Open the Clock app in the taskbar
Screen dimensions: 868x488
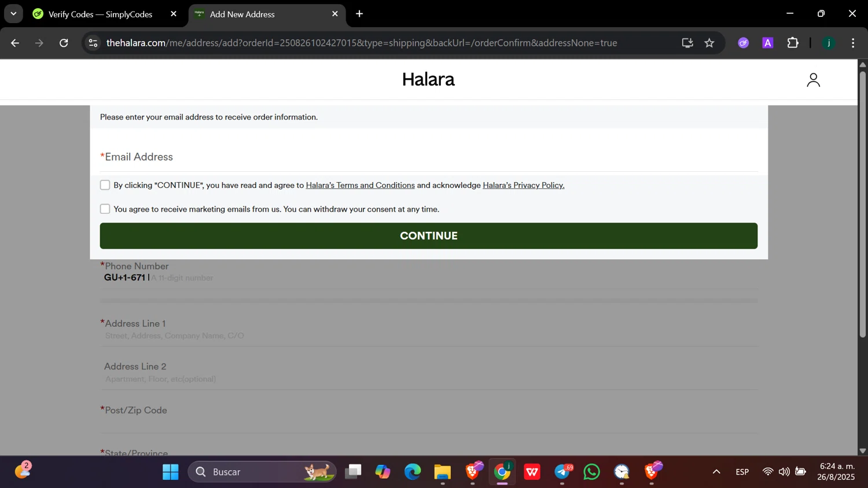[x=622, y=472]
